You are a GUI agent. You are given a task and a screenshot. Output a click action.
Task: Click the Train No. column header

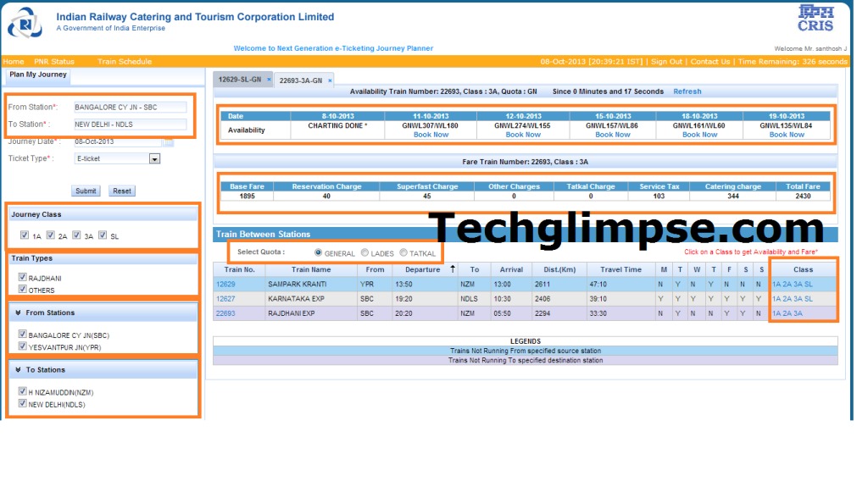pyautogui.click(x=239, y=269)
